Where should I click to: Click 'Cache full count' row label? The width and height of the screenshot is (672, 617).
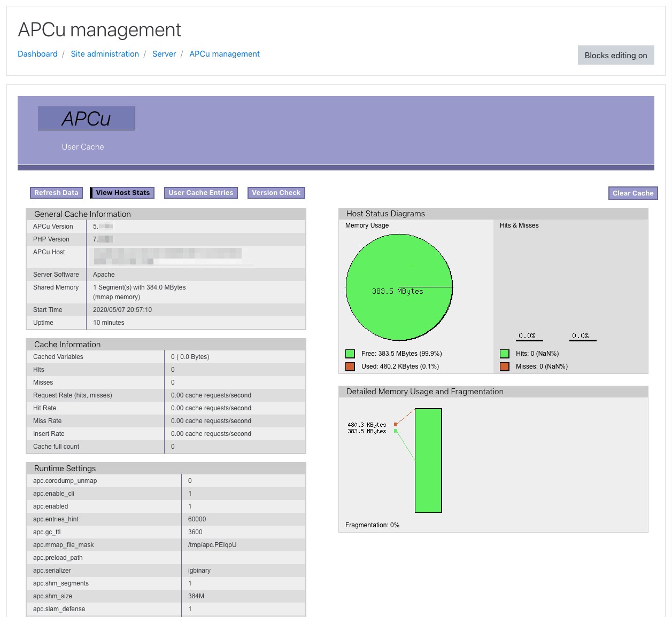56,447
